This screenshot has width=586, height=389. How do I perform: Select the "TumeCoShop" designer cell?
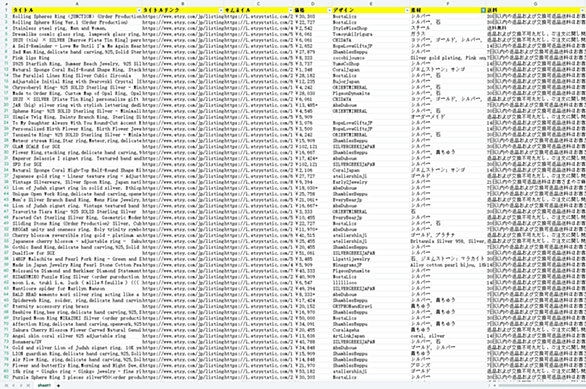(x=371, y=64)
